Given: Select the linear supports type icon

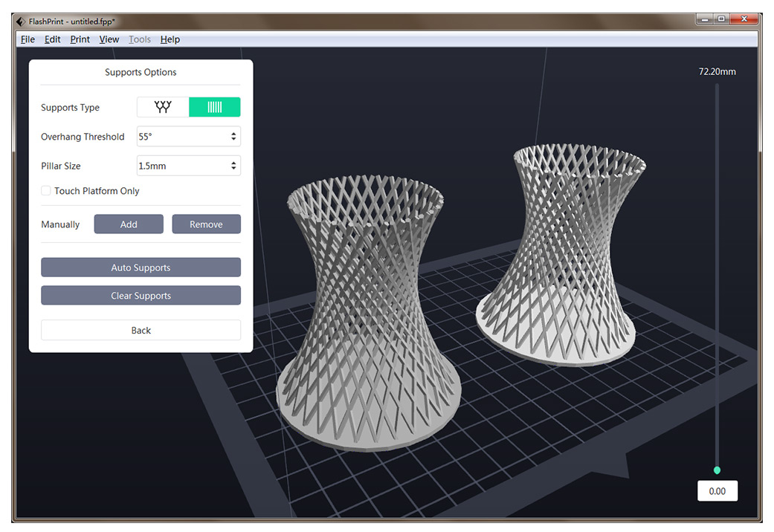Looking at the screenshot, I should pyautogui.click(x=215, y=107).
